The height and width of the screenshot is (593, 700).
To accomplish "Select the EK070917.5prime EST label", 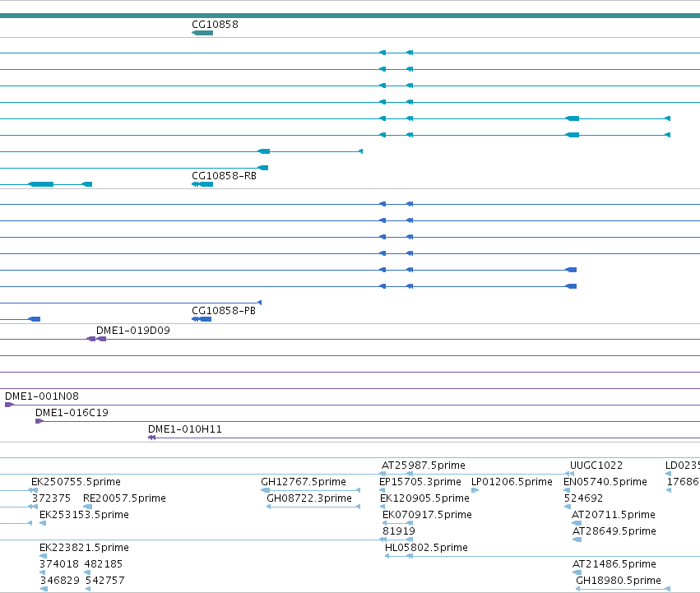I will coord(427,515).
